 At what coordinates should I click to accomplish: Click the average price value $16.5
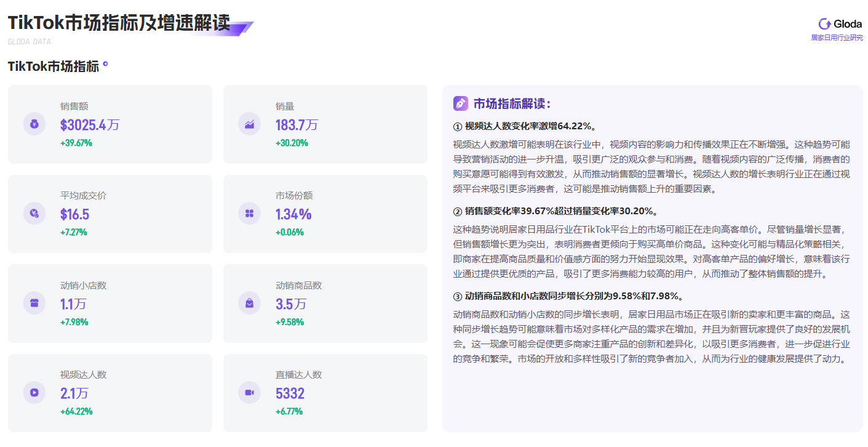75,215
